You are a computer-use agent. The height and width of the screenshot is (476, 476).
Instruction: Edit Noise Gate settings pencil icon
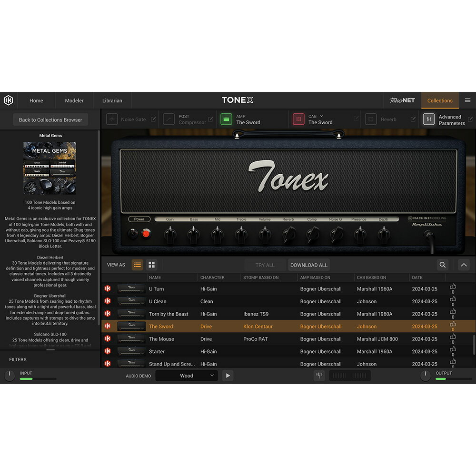[154, 119]
